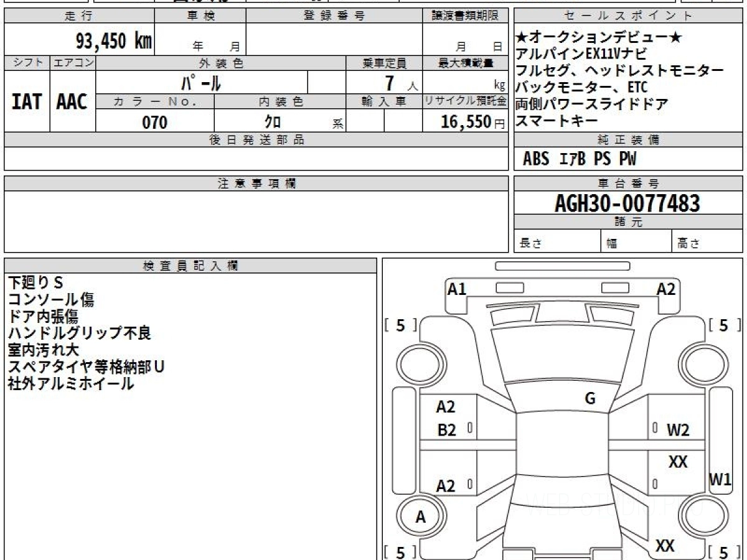747x560 pixels.
Task: Click the 後日発送部品 header bar
Action: coord(256,140)
